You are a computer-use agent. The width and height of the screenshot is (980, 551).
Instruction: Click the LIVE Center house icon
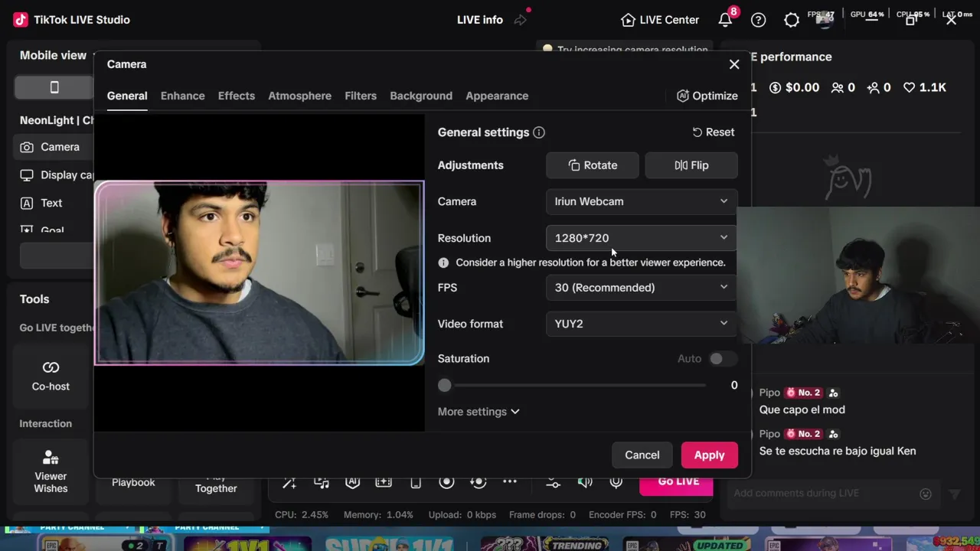628,20
